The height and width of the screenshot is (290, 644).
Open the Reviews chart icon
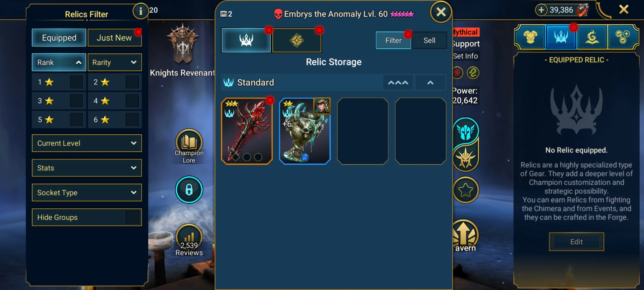[x=189, y=237]
